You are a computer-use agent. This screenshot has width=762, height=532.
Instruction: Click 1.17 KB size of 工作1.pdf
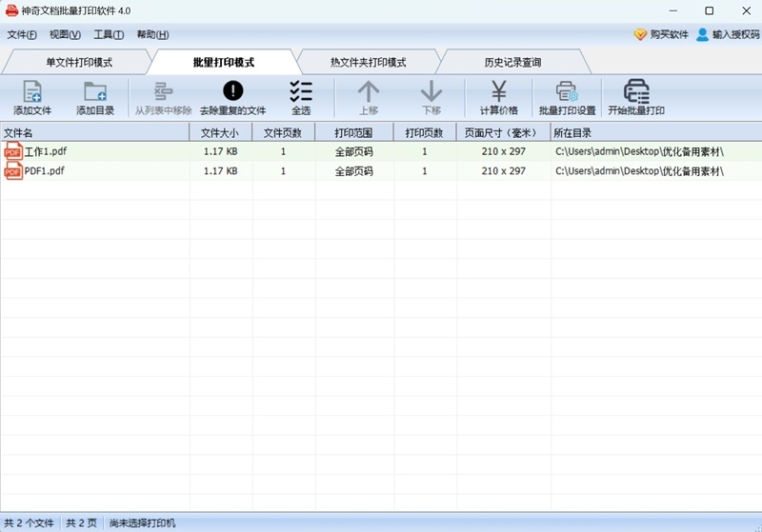[x=221, y=151]
